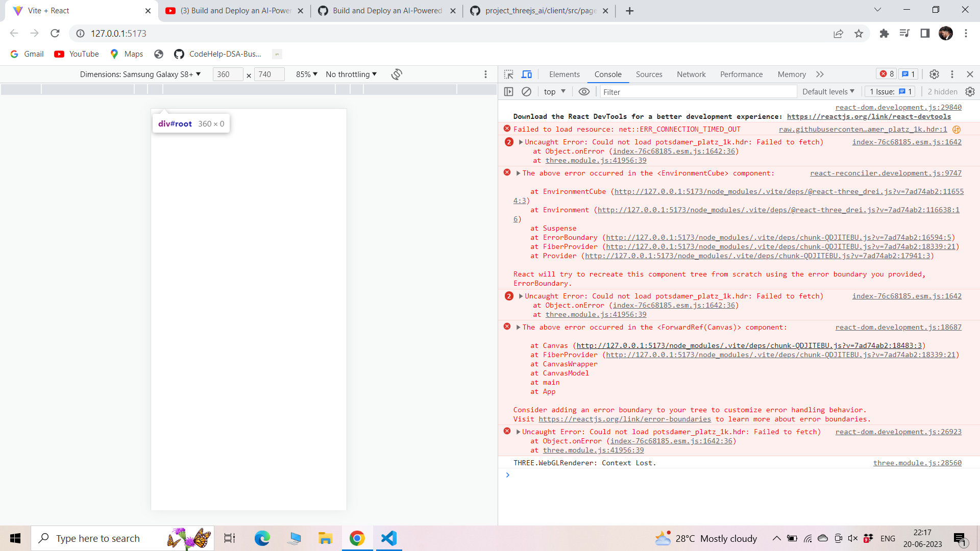
Task: Show the console sidebar panel icon
Action: pos(508,92)
